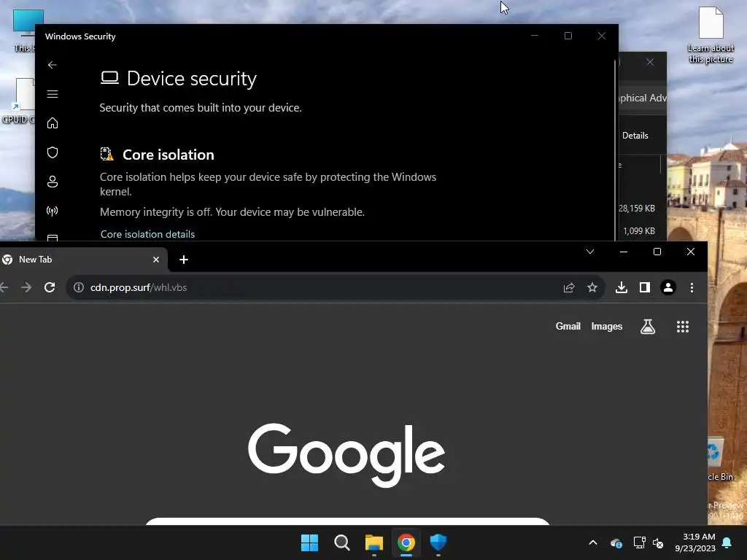Toggle Chrome side panel
Image resolution: width=747 pixels, height=560 pixels.
tap(645, 287)
